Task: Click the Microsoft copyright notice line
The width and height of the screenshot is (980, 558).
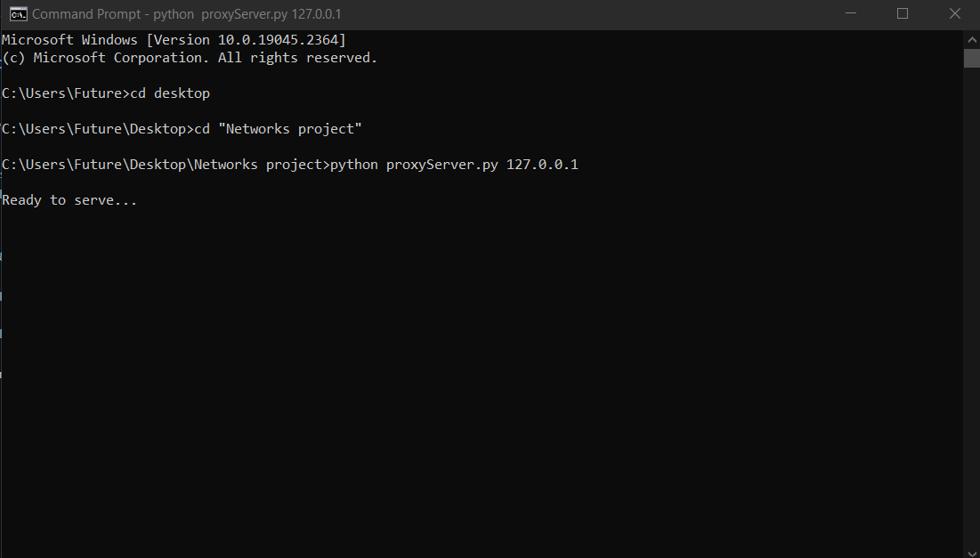Action: (188, 57)
